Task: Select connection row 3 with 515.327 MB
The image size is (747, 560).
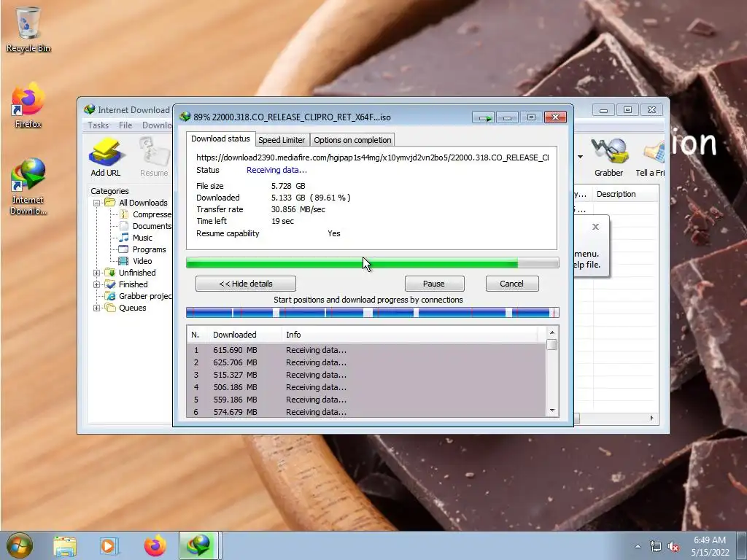Action: pyautogui.click(x=366, y=375)
